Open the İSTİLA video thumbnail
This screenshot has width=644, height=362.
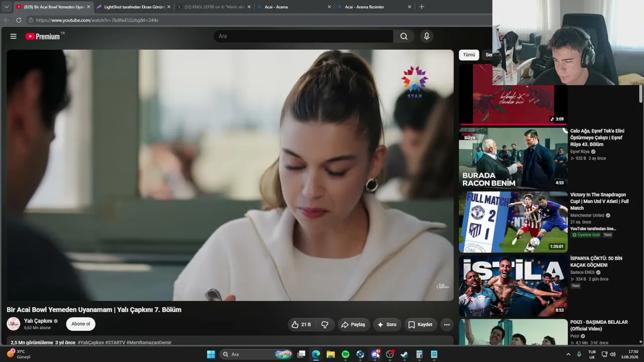(513, 286)
